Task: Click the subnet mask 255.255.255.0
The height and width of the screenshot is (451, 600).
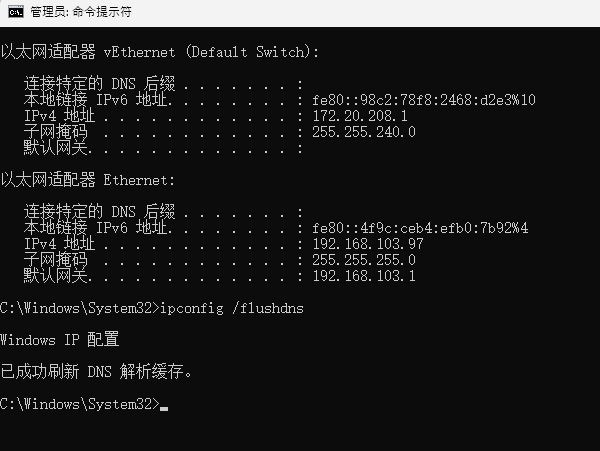Action: (364, 260)
